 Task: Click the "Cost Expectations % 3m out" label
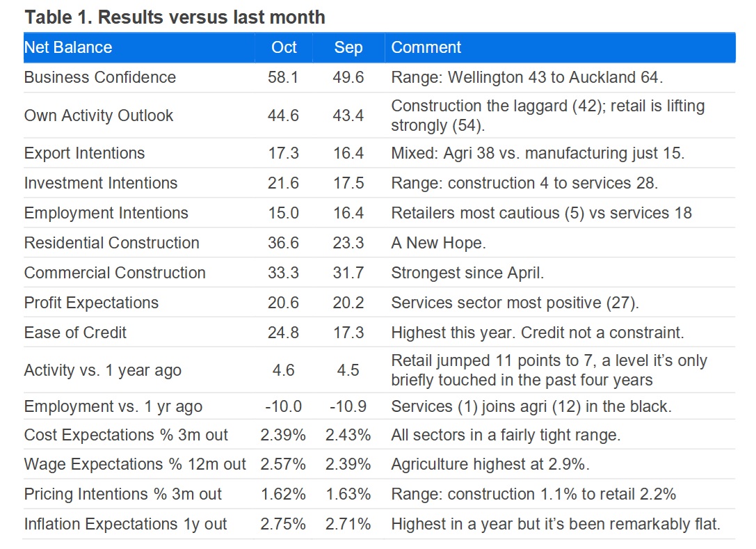(x=127, y=436)
